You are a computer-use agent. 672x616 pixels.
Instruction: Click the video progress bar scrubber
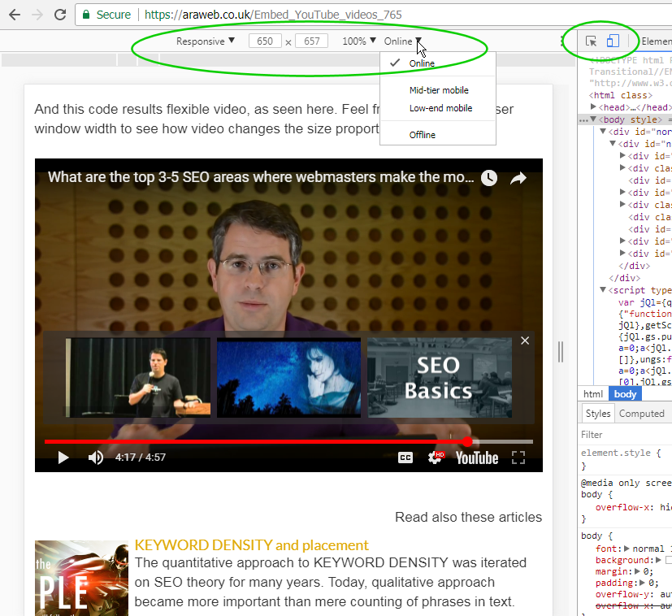[x=468, y=441]
